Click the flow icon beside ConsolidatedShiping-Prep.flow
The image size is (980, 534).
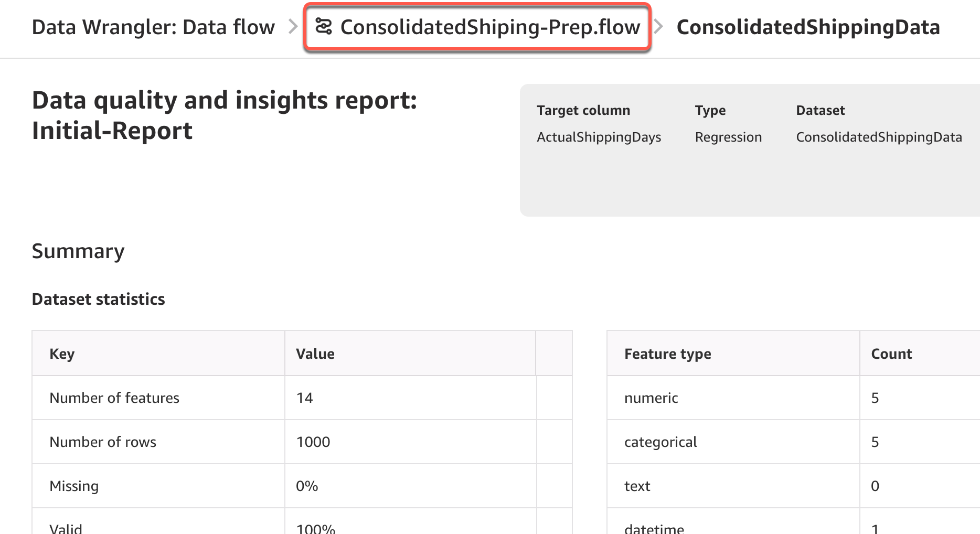tap(323, 26)
